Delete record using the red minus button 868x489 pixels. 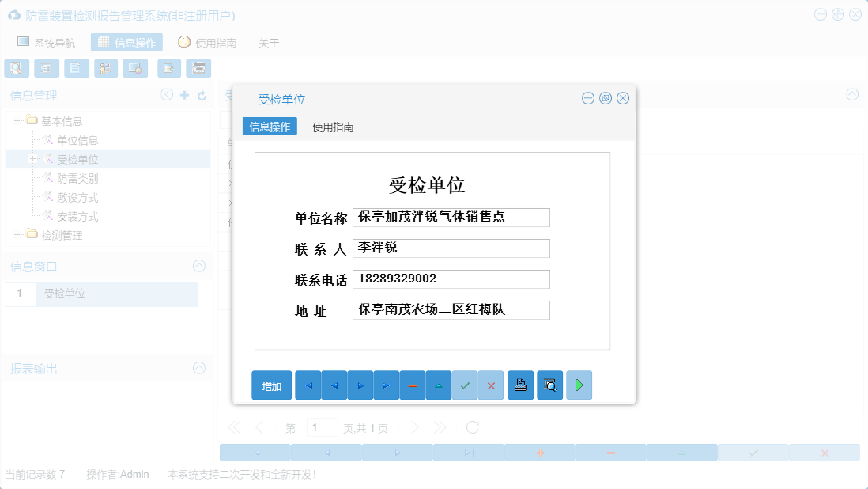point(412,385)
